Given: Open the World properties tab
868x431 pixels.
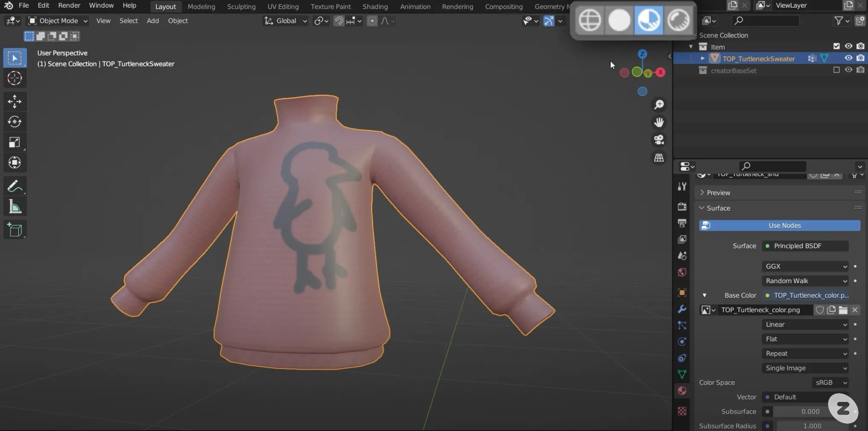Looking at the screenshot, I should [x=682, y=273].
